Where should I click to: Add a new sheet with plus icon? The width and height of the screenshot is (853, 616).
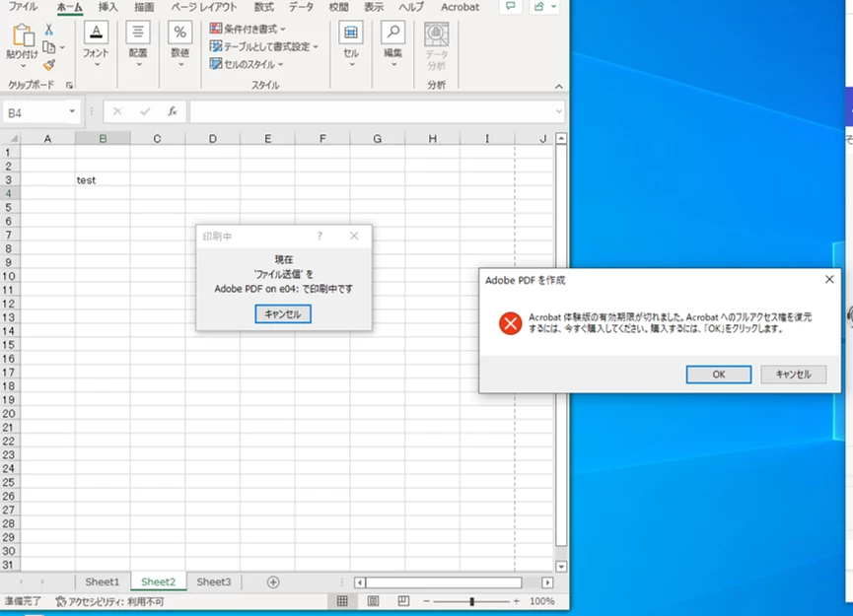pyautogui.click(x=273, y=582)
